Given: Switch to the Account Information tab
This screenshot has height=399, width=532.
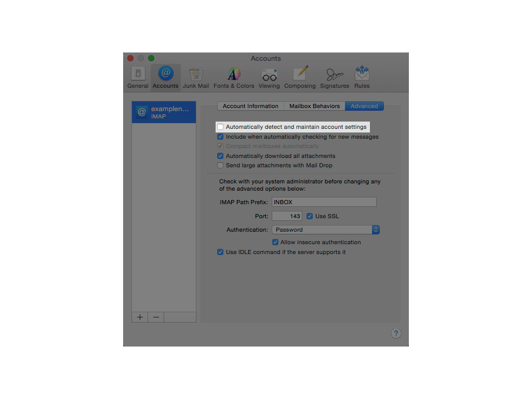Looking at the screenshot, I should 250,106.
